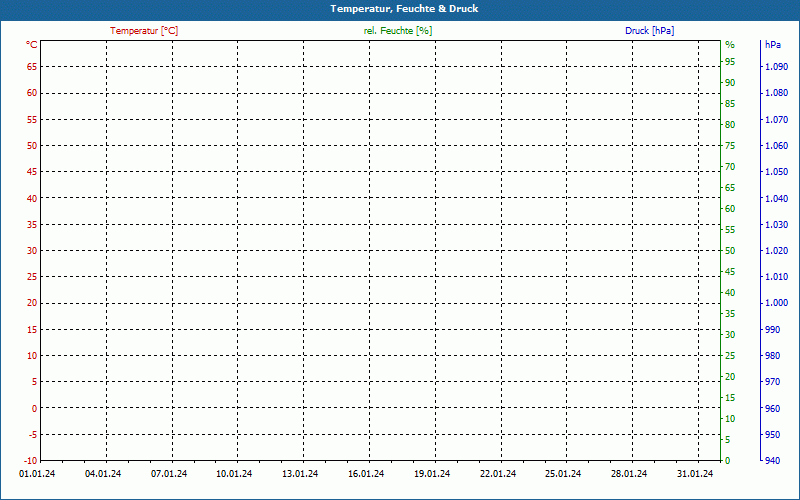
Task: Click '1.030' on the blue pressure axis
Action: [777, 224]
